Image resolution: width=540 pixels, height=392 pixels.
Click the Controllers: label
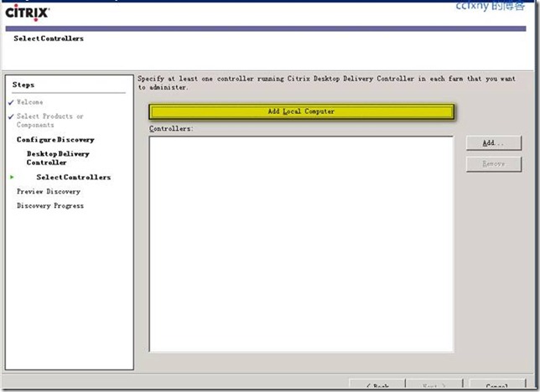(x=171, y=129)
